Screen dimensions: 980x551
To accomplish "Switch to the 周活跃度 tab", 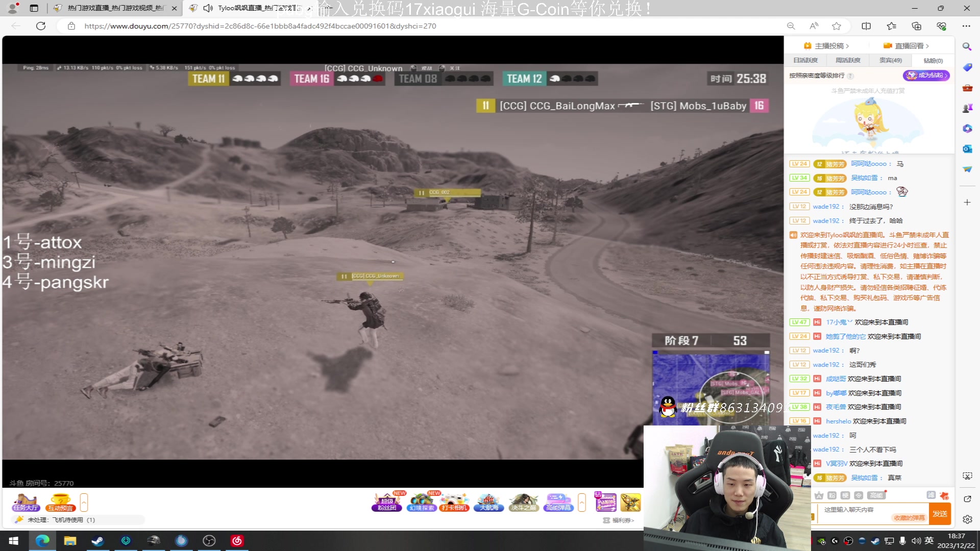I will click(x=848, y=60).
